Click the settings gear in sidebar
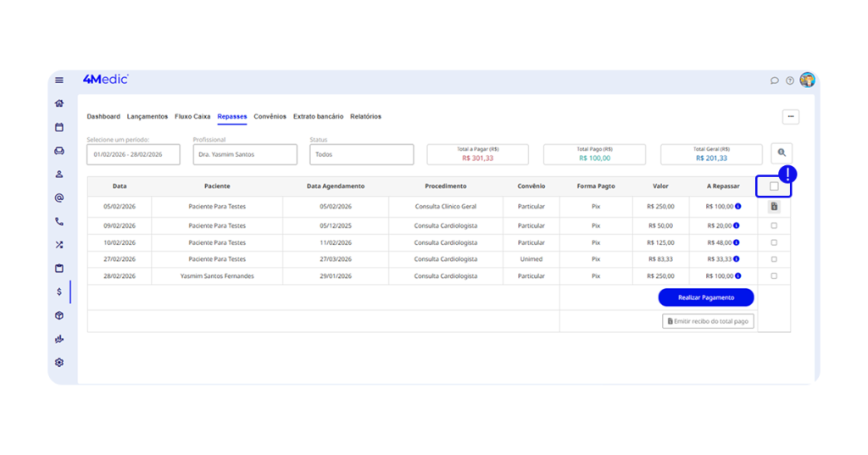 coord(59,363)
